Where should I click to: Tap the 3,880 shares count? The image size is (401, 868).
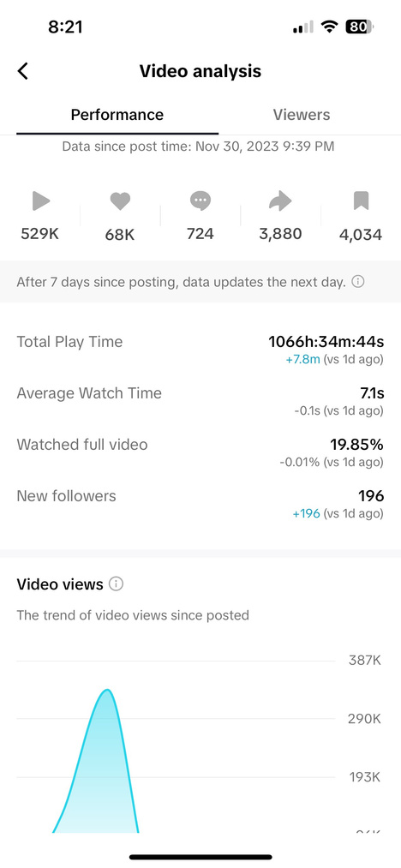[280, 234]
